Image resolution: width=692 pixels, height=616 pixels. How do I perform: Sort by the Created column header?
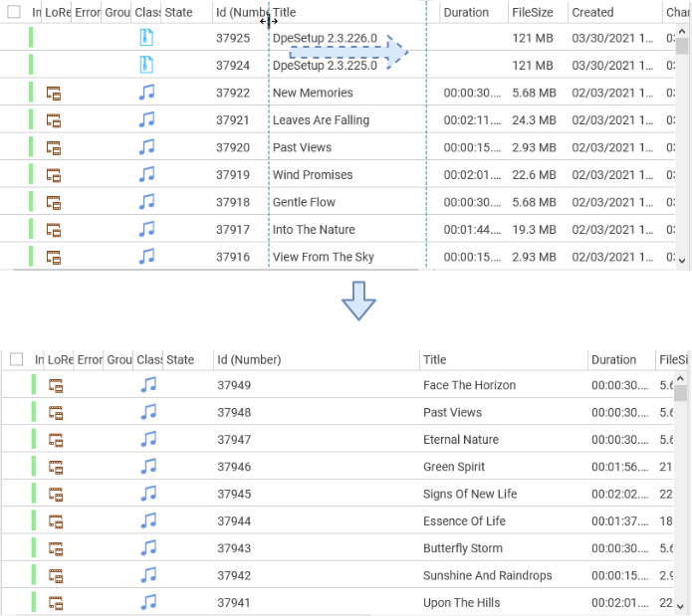[x=592, y=13]
